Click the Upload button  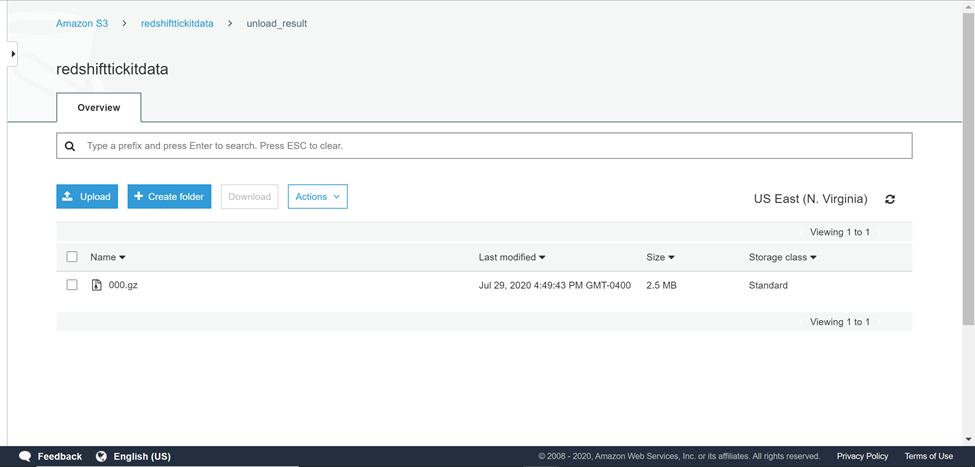pyautogui.click(x=87, y=197)
